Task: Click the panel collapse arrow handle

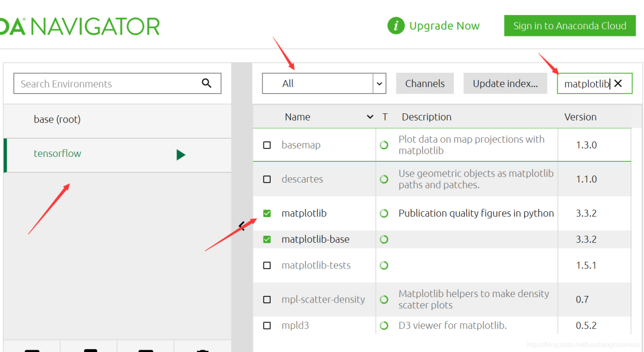Action: click(x=242, y=226)
